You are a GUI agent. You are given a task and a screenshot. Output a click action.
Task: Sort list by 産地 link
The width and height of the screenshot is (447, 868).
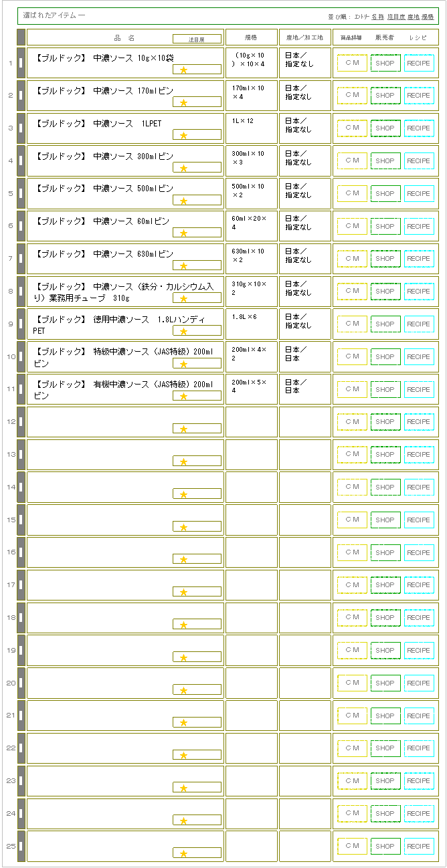coord(413,16)
